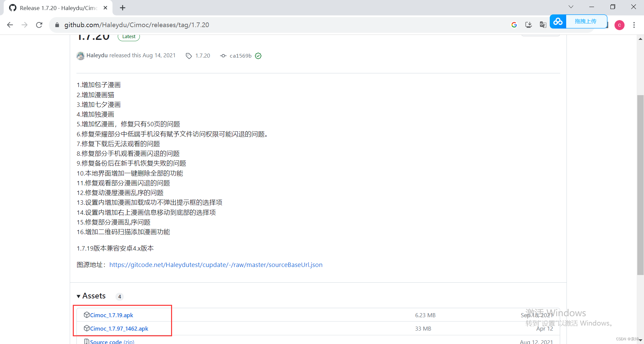Open Chrome three-dot menu
Screen dimensions: 644x344
[x=634, y=25]
